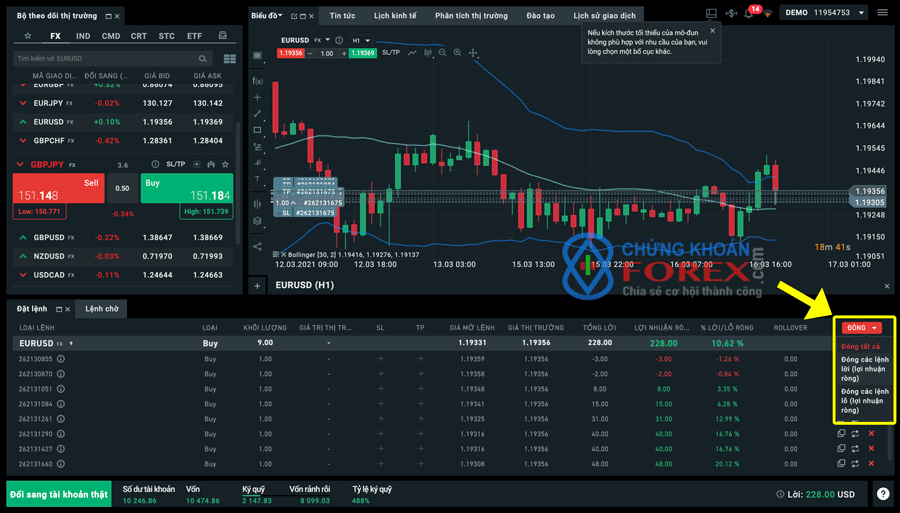Screen dimensions: 900x513
Task: Click the market watch search field
Action: [112, 59]
